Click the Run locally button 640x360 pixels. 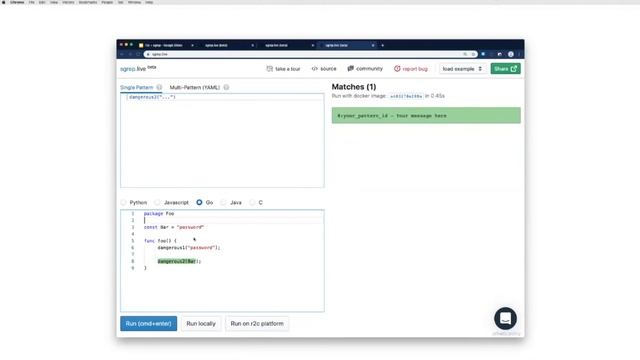click(201, 324)
